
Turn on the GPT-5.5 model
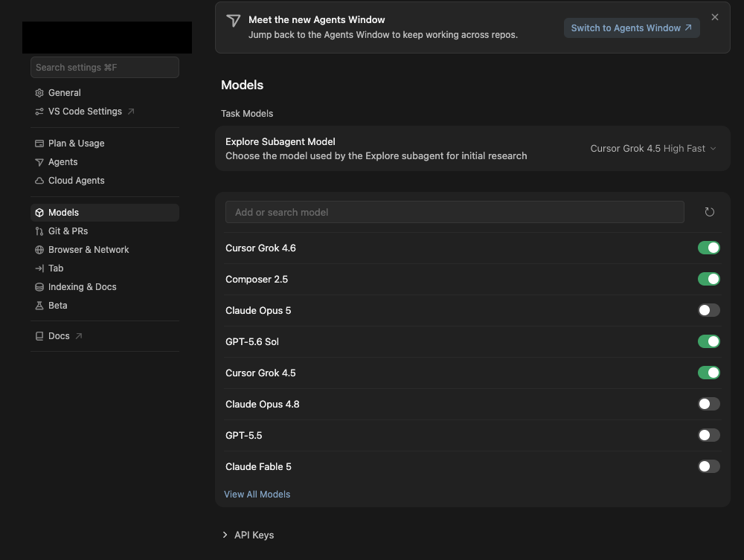click(709, 435)
